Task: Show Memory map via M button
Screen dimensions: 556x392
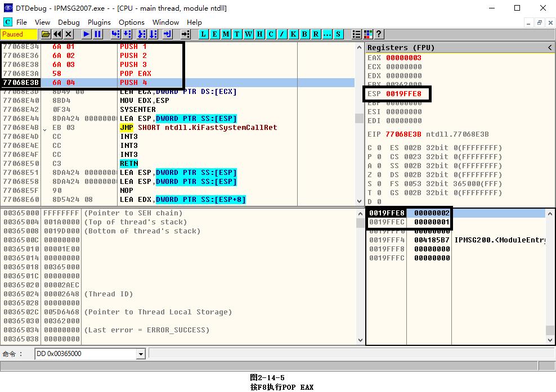Action: coord(226,34)
